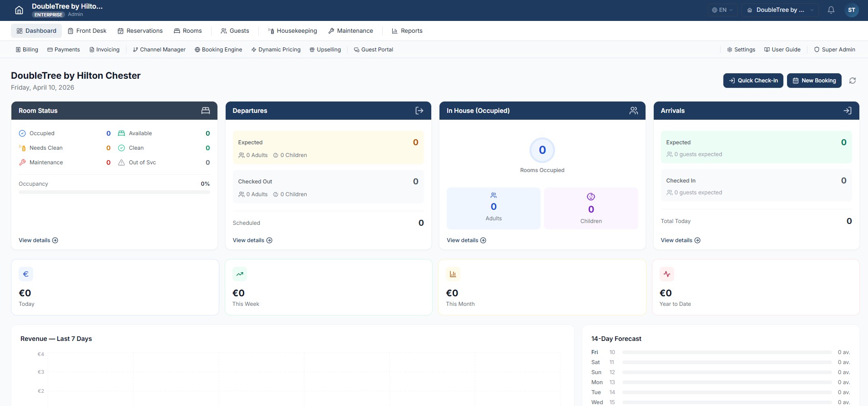This screenshot has width=868, height=406.
Task: Open the Housekeeping tab
Action: [x=293, y=31]
